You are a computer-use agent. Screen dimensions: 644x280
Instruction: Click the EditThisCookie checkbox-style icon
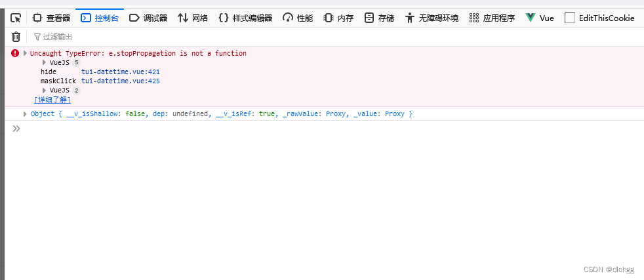(x=570, y=18)
